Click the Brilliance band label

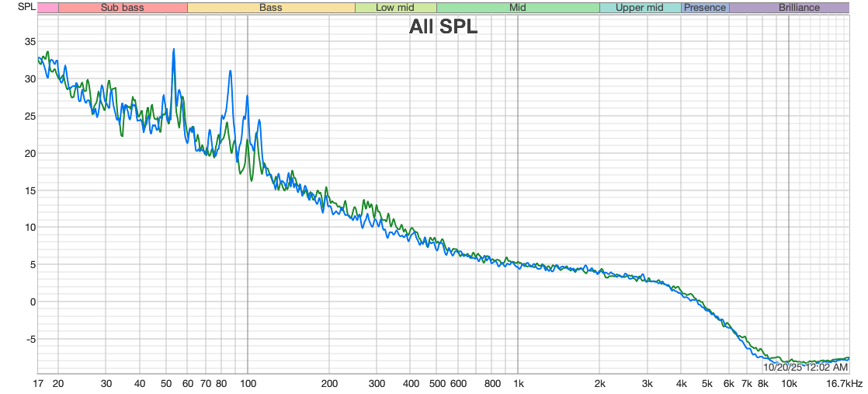[x=789, y=8]
